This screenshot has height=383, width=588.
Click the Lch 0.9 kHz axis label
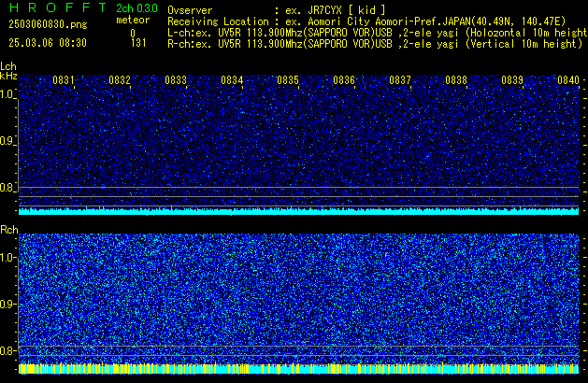pos(7,141)
